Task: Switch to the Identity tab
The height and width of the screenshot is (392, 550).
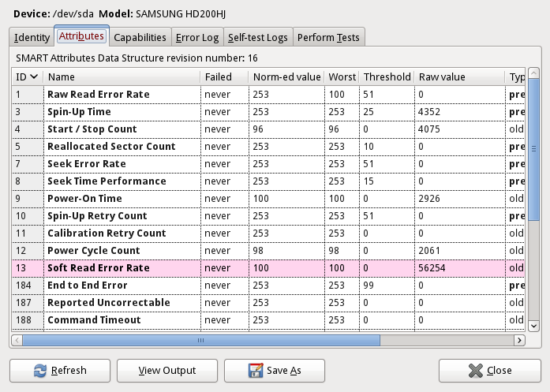Action: [32, 37]
